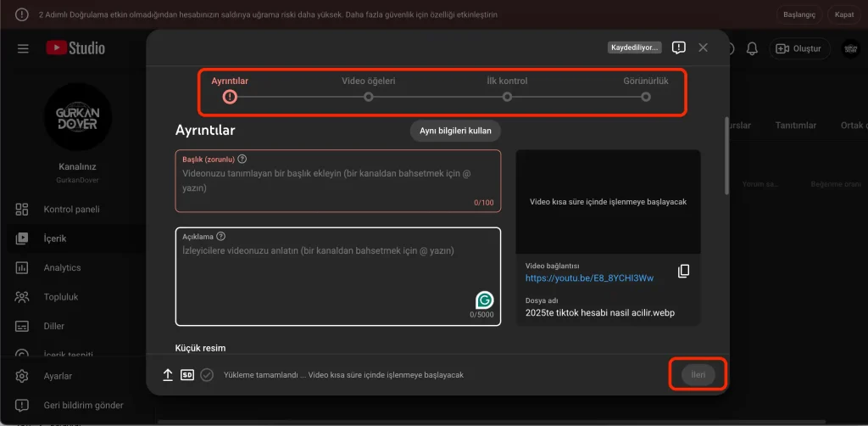Click the dialog vertical scrollbar

(726, 156)
